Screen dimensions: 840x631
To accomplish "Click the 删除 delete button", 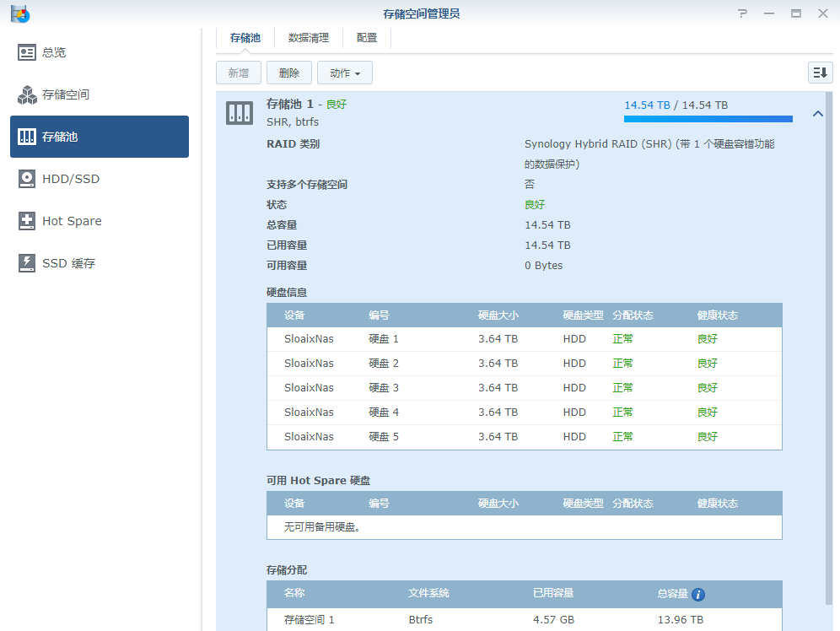I will point(289,73).
